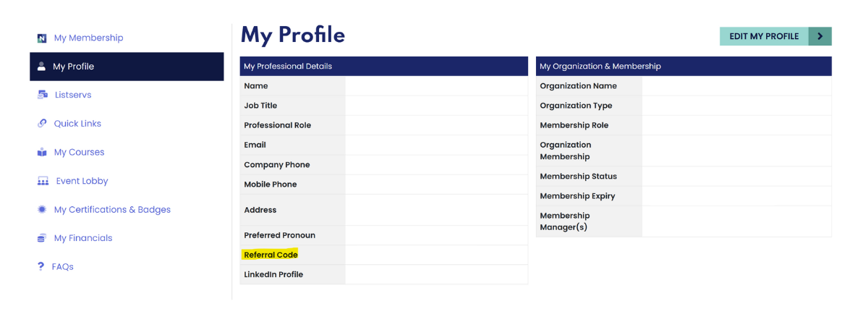Click the My Membership logo icon

pyautogui.click(x=42, y=38)
